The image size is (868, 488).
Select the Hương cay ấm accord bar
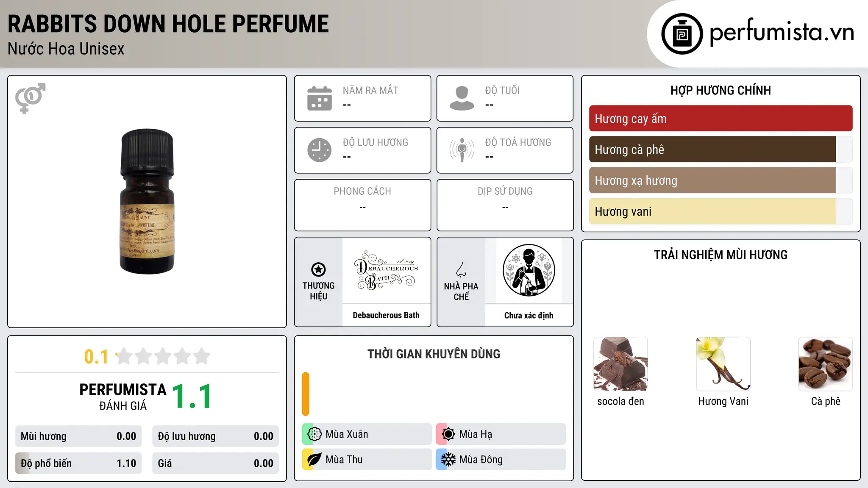(x=721, y=119)
